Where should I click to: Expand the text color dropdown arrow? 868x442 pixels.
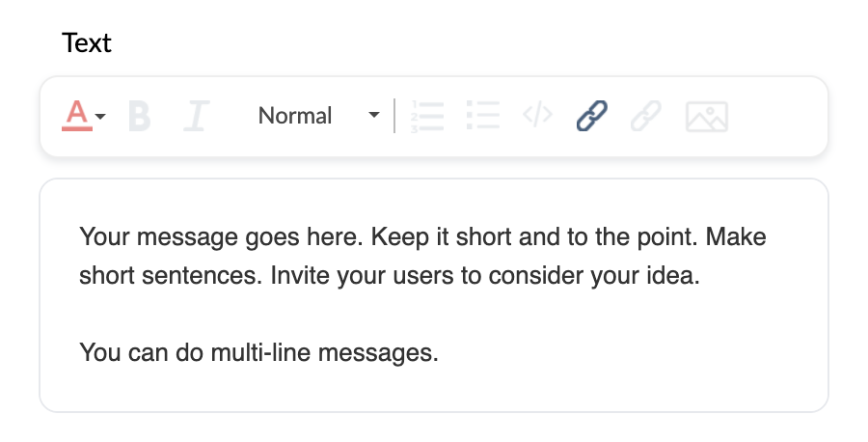pyautogui.click(x=100, y=117)
